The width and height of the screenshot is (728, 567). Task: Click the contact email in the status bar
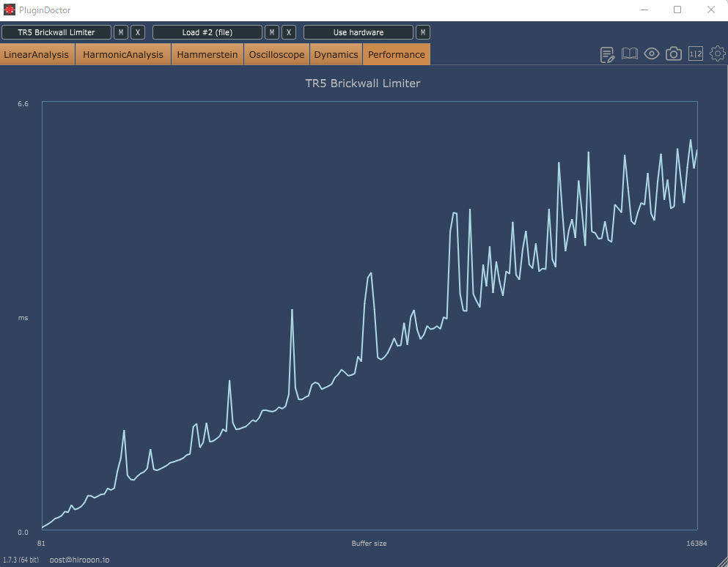(x=79, y=560)
